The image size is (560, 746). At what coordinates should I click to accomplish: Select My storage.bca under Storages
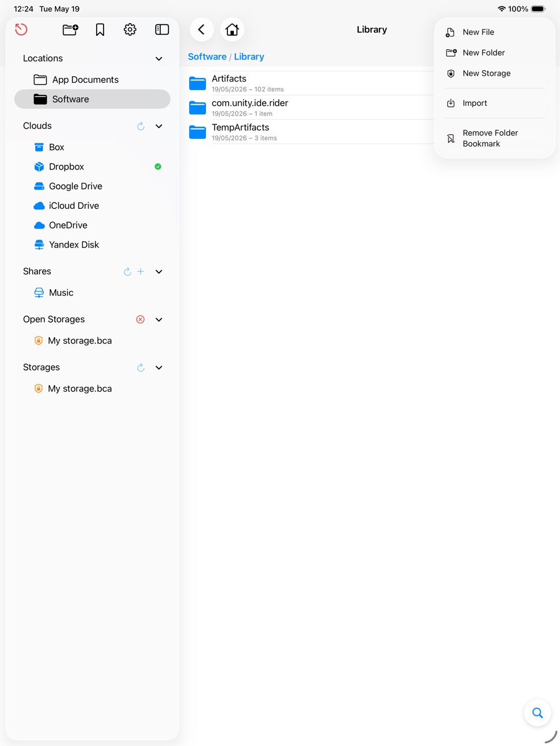(92, 389)
